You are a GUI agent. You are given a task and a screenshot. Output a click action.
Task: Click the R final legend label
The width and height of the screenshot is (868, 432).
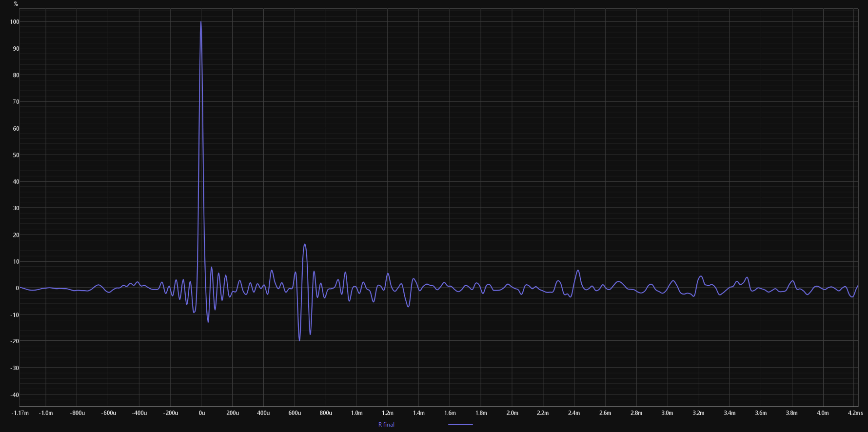[x=386, y=425]
